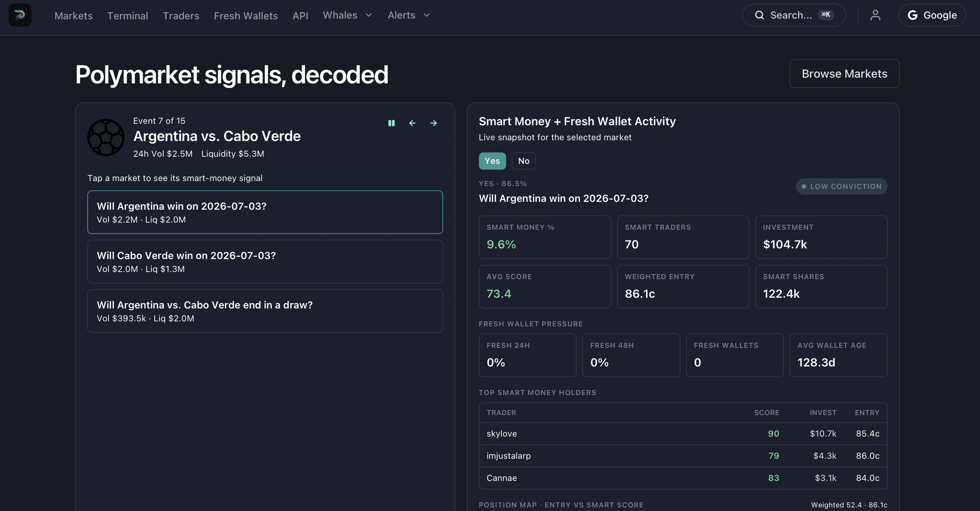Expand the Whales dropdown menu

347,15
